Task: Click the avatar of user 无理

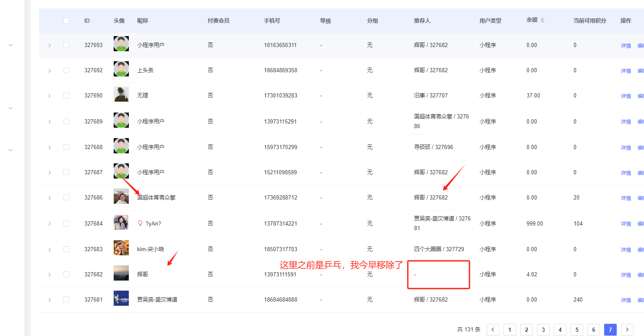Action: coord(121,94)
